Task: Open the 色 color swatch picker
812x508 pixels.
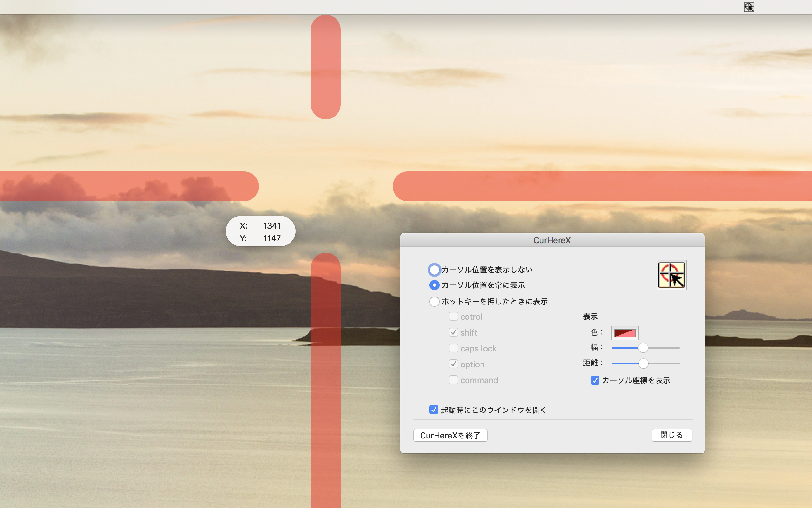Action: (x=625, y=333)
